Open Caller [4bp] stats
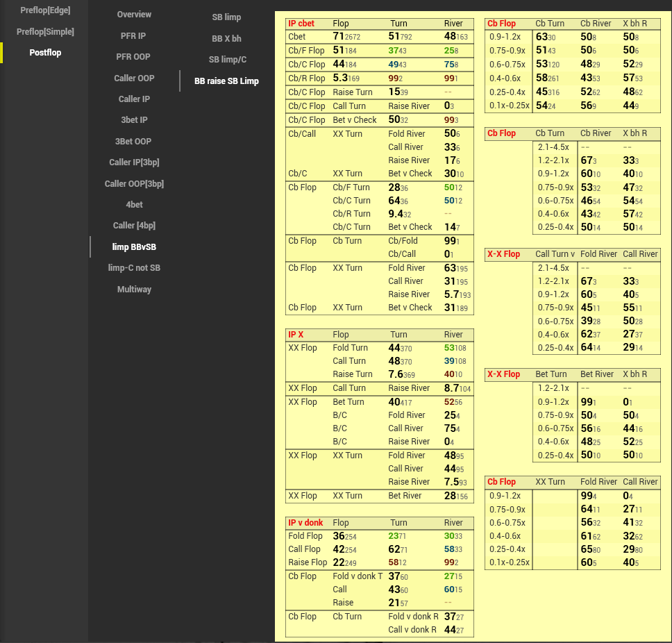 click(x=134, y=226)
